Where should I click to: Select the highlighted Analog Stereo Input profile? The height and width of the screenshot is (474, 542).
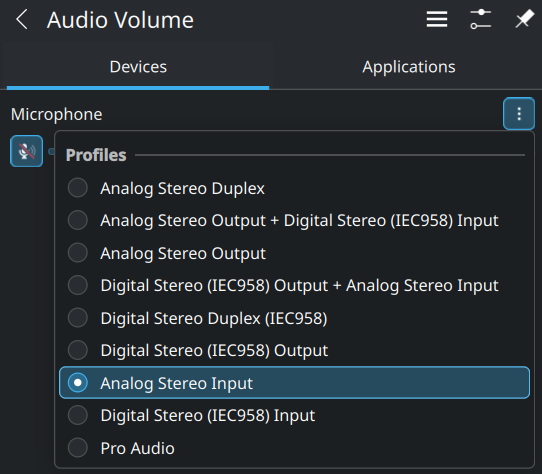click(x=294, y=383)
